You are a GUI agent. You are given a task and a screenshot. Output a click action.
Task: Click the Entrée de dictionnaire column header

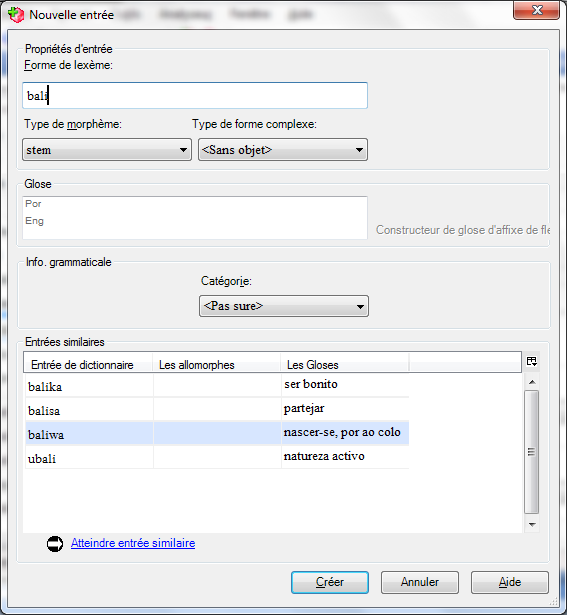tap(88, 364)
